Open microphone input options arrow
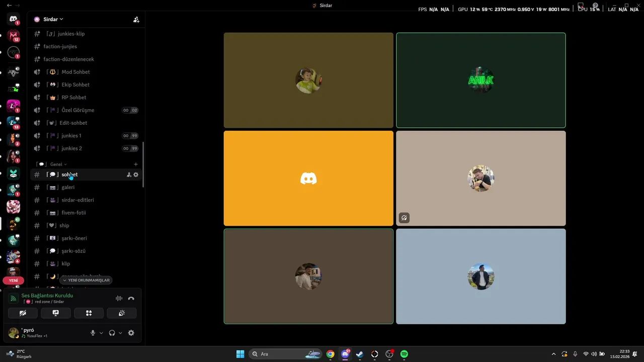The image size is (644, 362). pos(101,333)
